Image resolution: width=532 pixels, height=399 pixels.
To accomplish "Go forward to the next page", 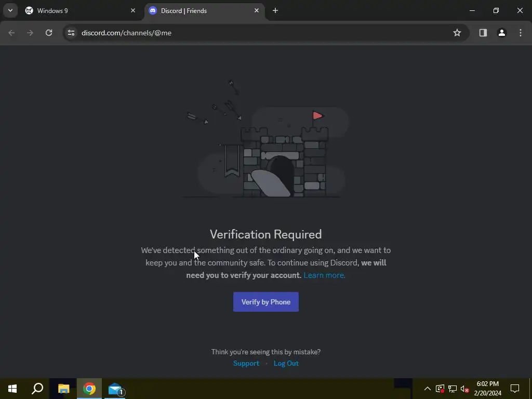I will pyautogui.click(x=30, y=33).
